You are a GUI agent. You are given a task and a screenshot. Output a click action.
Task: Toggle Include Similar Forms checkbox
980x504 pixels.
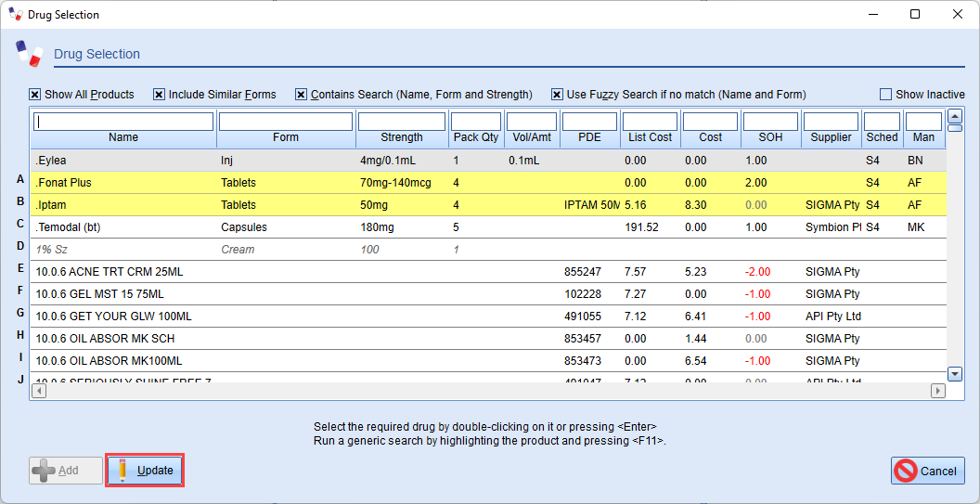pos(159,95)
